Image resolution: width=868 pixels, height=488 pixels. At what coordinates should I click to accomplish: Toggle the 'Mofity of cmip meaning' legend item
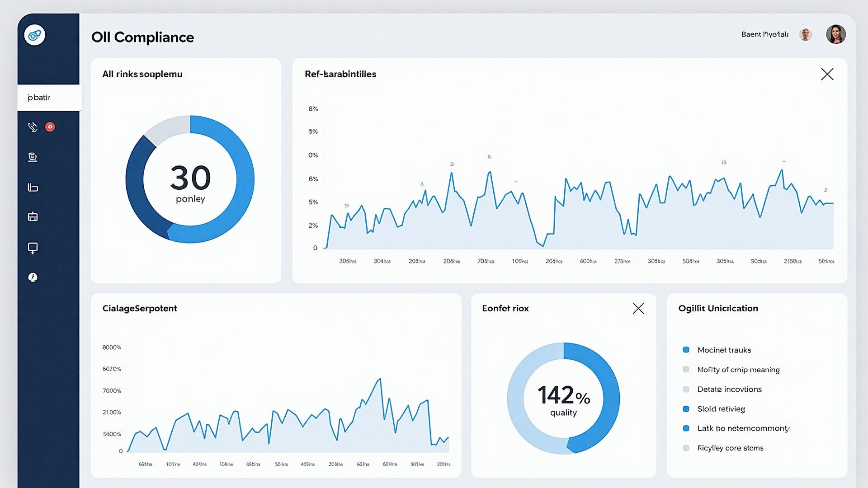(x=731, y=370)
